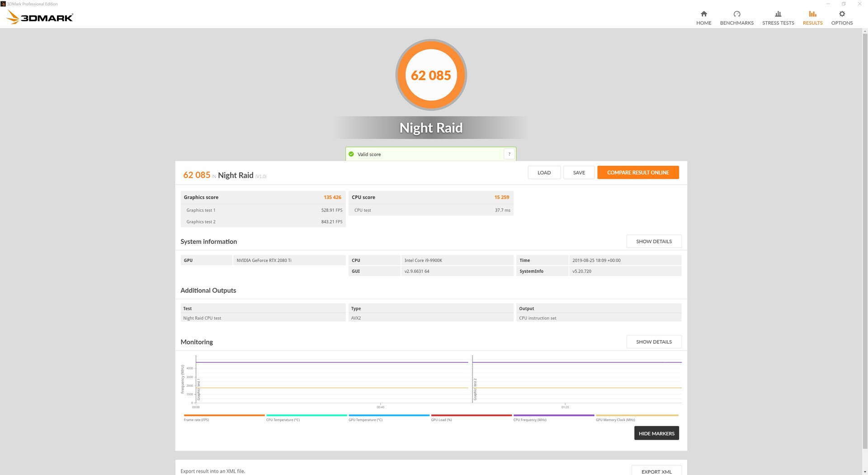
Task: Click the 3DMark logo
Action: 40,17
